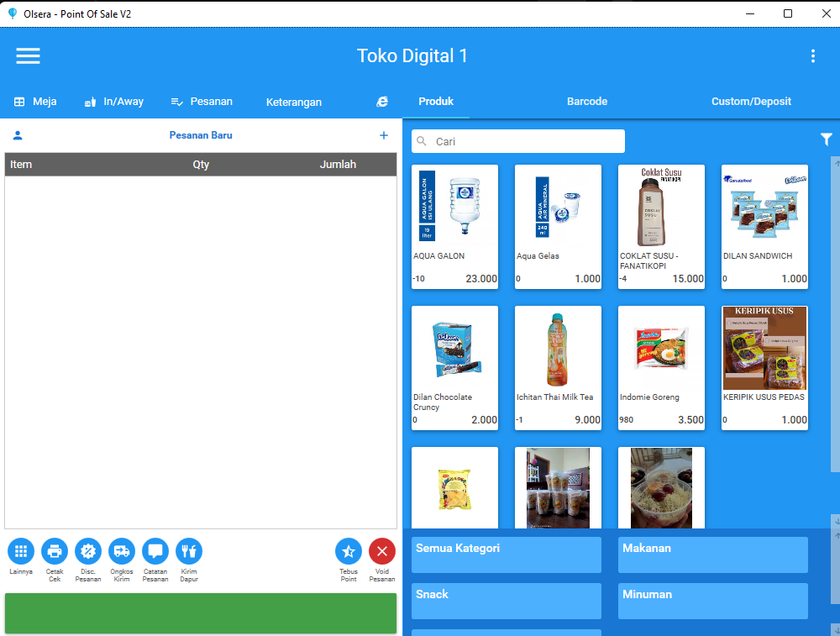Switch to the Barcode tab
The image size is (840, 636).
click(x=587, y=102)
